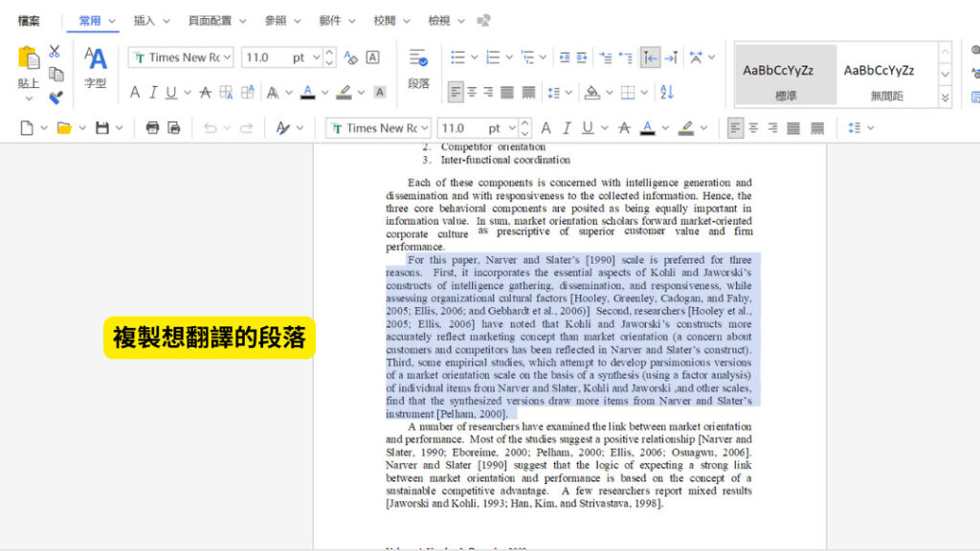Apply the 無間距 style
980x551 pixels.
(886, 75)
